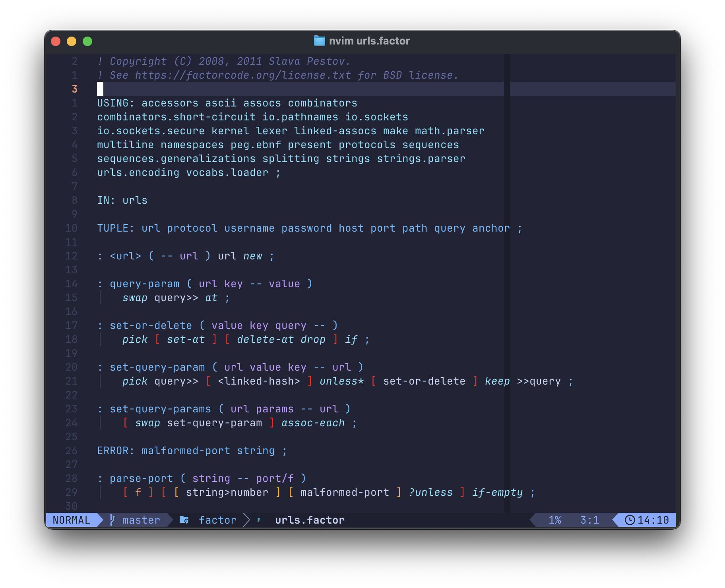Click the io.sockets.secure vocabulary name
Image resolution: width=725 pixels, height=588 pixels.
coord(151,131)
